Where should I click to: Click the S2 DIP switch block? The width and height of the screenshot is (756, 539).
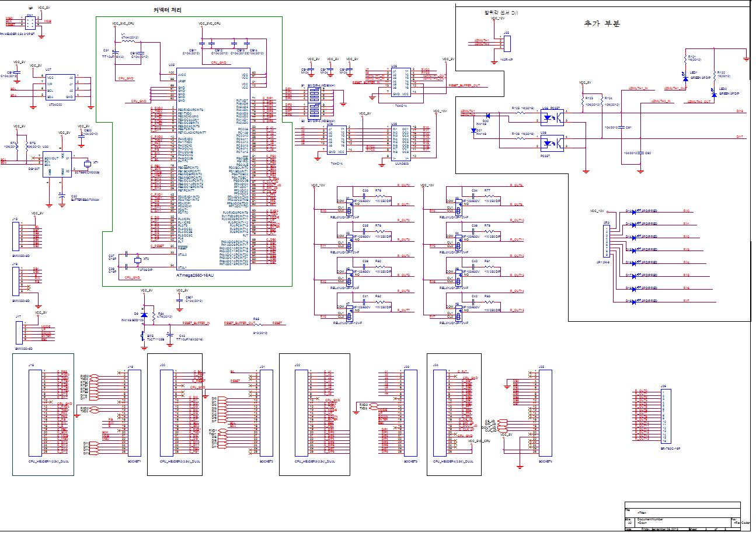point(313,110)
